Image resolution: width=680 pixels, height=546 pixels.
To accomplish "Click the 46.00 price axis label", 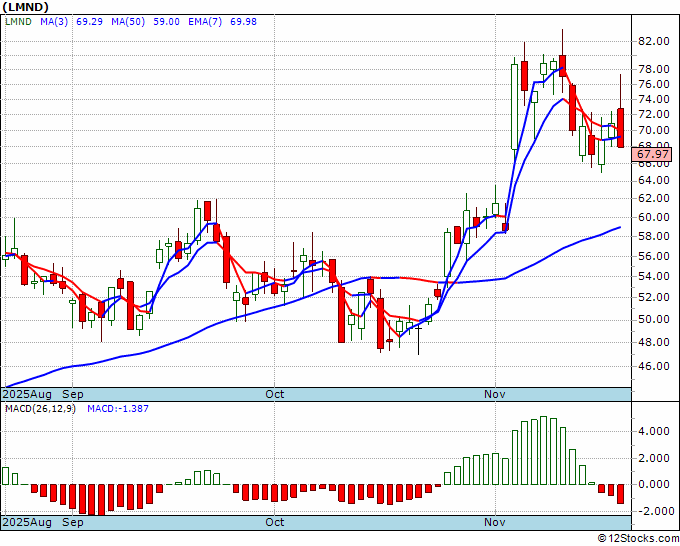I will [x=654, y=366].
